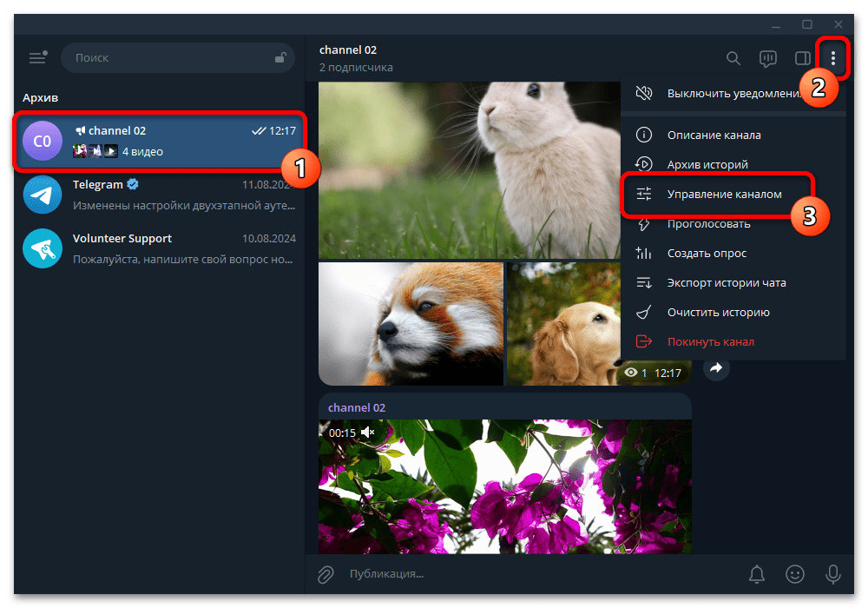Open the rabbit photo thumbnail
Viewport: 868px width, 608px height.
[469, 169]
